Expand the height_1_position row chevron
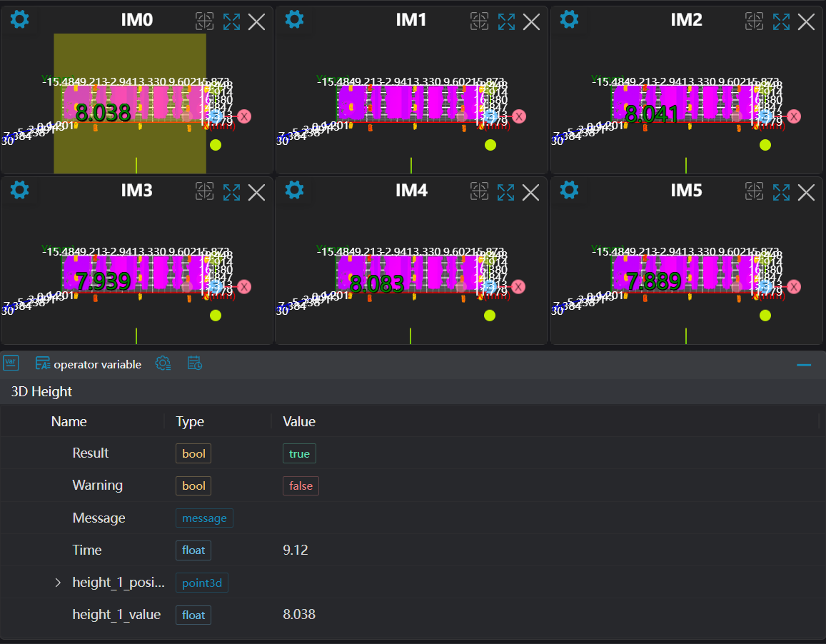826x644 pixels. tap(59, 583)
